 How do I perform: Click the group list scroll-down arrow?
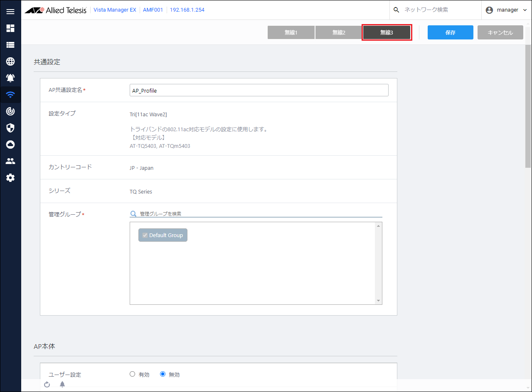[378, 301]
